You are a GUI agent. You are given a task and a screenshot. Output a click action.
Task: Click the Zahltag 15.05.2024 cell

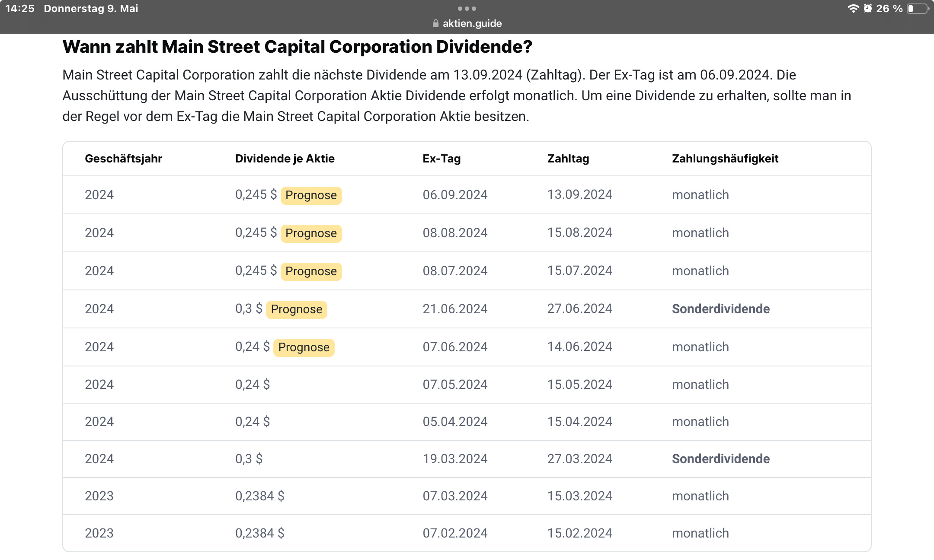[x=580, y=385]
